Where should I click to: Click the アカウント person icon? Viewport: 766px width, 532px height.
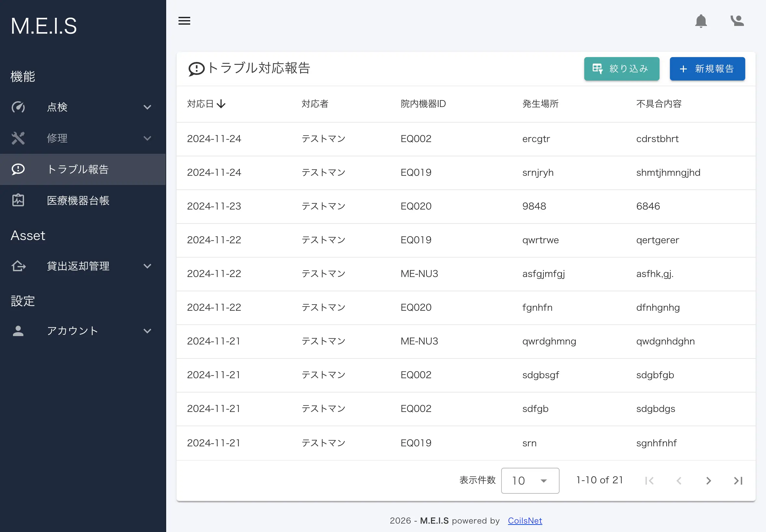(18, 331)
